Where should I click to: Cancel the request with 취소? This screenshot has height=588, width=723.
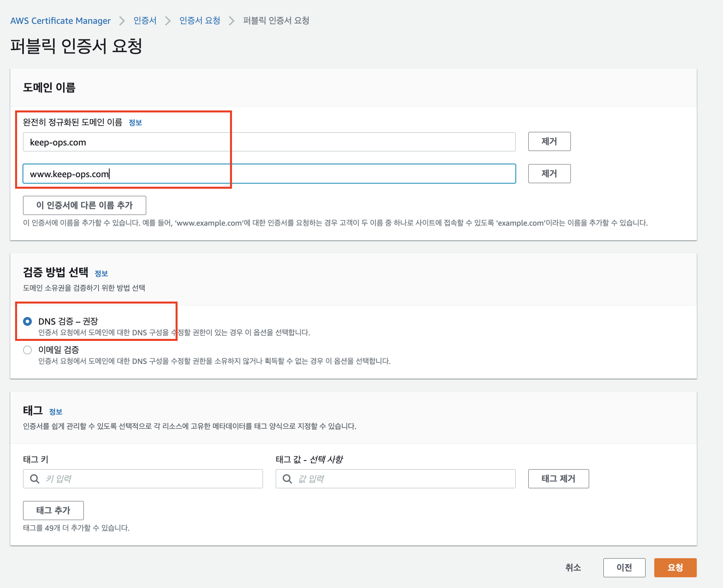(573, 568)
